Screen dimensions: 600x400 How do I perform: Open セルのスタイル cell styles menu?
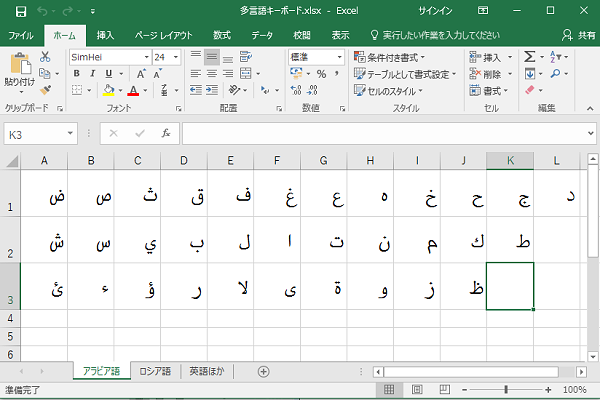coord(388,91)
